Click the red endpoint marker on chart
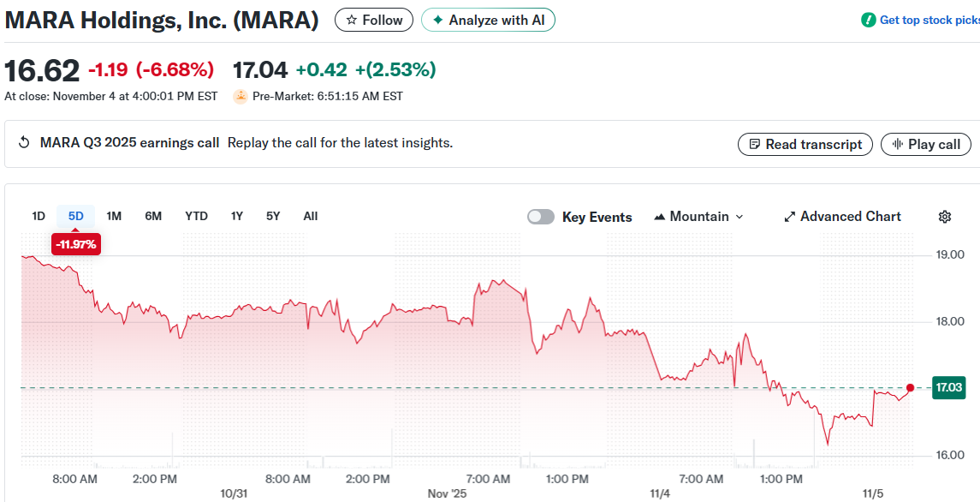Screen dimensions: 980x502 (910, 388)
